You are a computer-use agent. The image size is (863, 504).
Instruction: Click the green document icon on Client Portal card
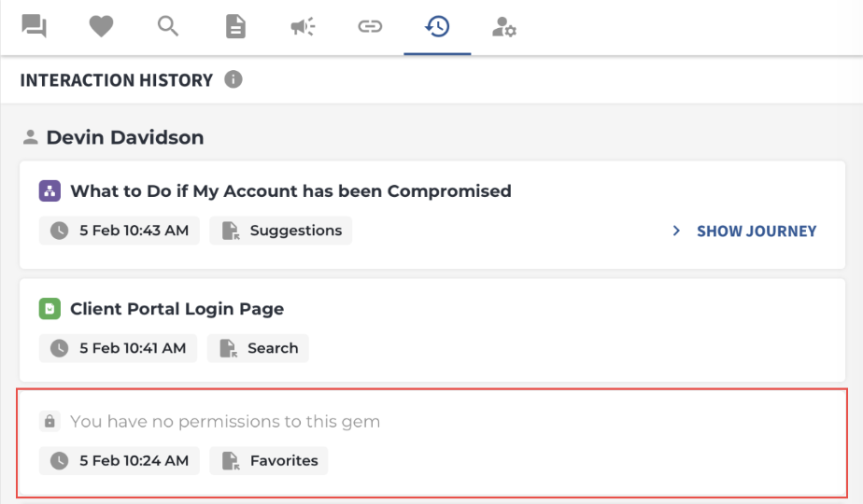pyautogui.click(x=50, y=309)
